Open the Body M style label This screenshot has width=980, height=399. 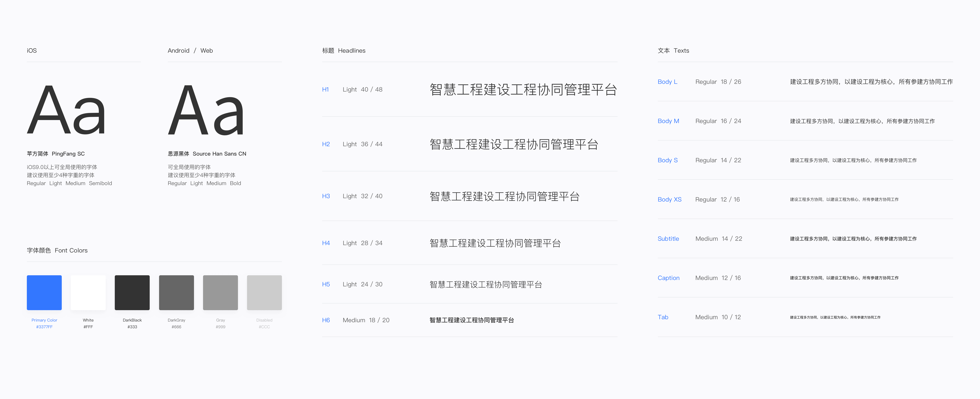[668, 121]
